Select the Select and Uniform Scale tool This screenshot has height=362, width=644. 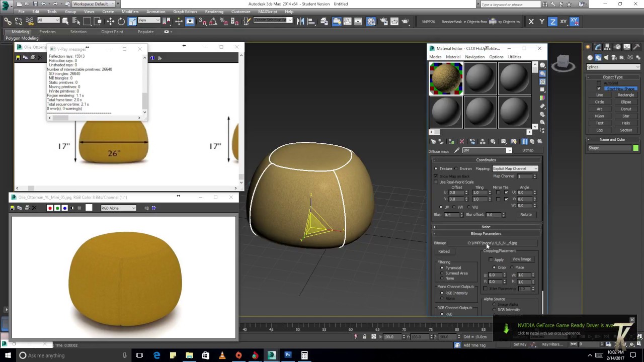tap(132, 22)
